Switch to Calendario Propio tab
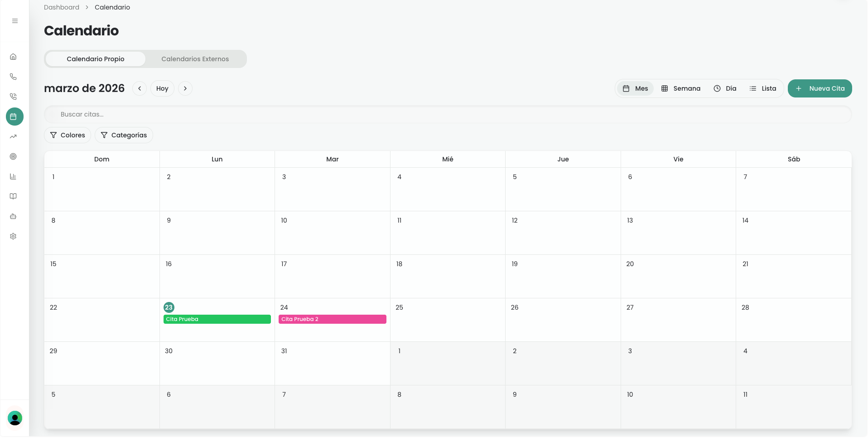Screen dimensions: 868x438 point(96,59)
